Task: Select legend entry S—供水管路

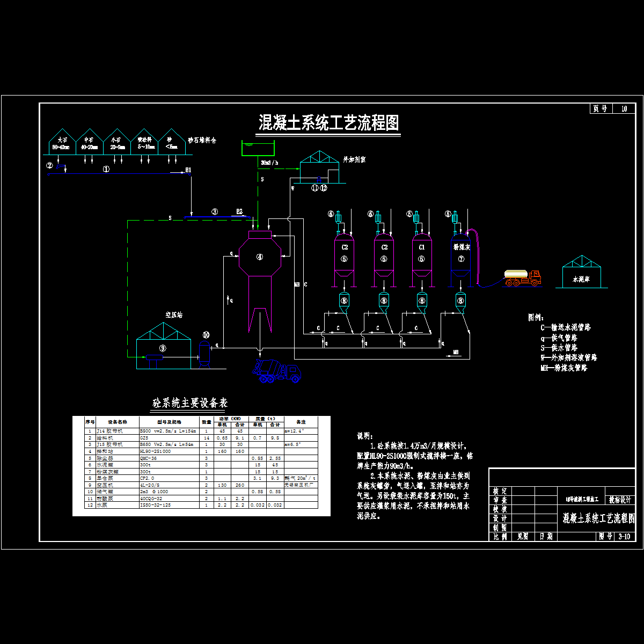Action: pos(559,348)
